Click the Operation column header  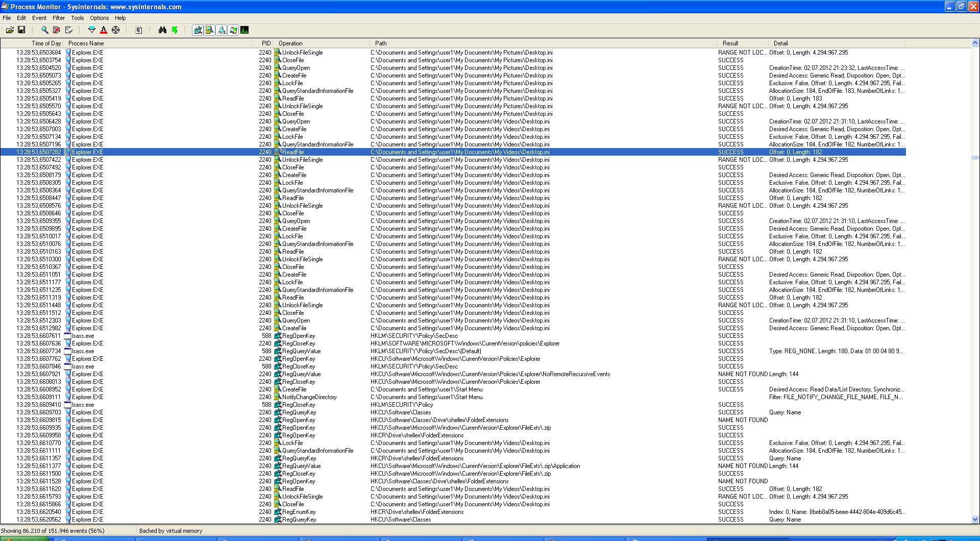[x=322, y=43]
